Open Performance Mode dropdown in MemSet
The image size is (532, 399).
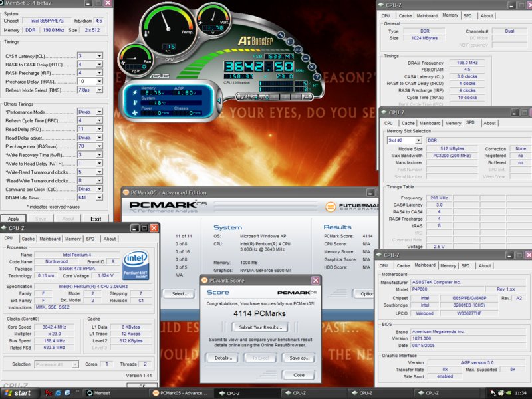(99, 112)
